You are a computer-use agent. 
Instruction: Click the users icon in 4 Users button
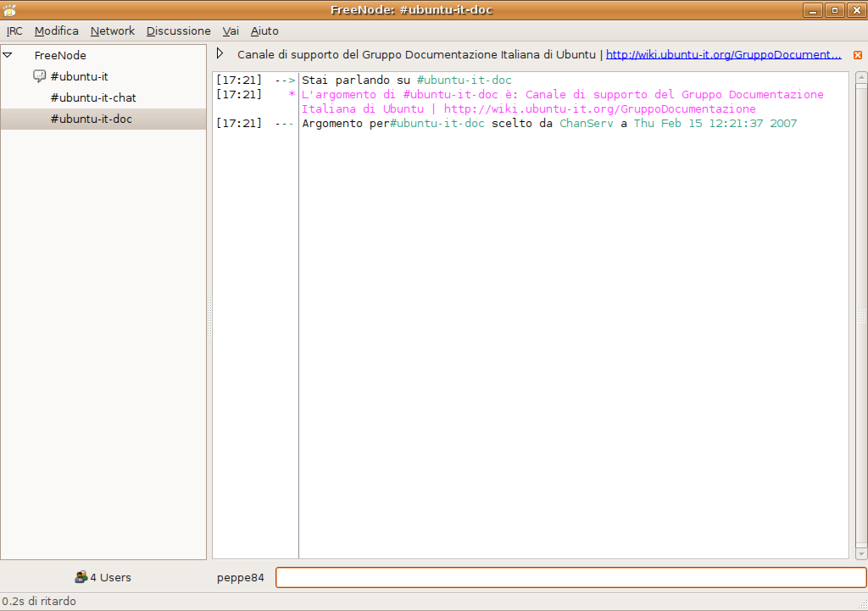[81, 577]
